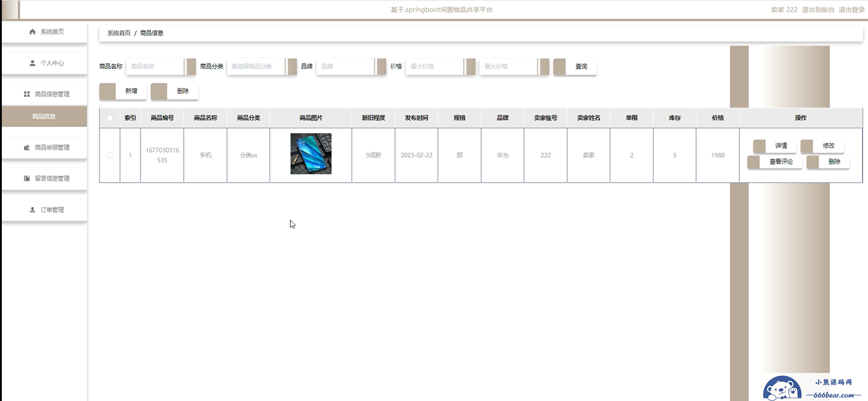Click the 新增 button
Viewport: 868px width, 401px height.
[123, 91]
